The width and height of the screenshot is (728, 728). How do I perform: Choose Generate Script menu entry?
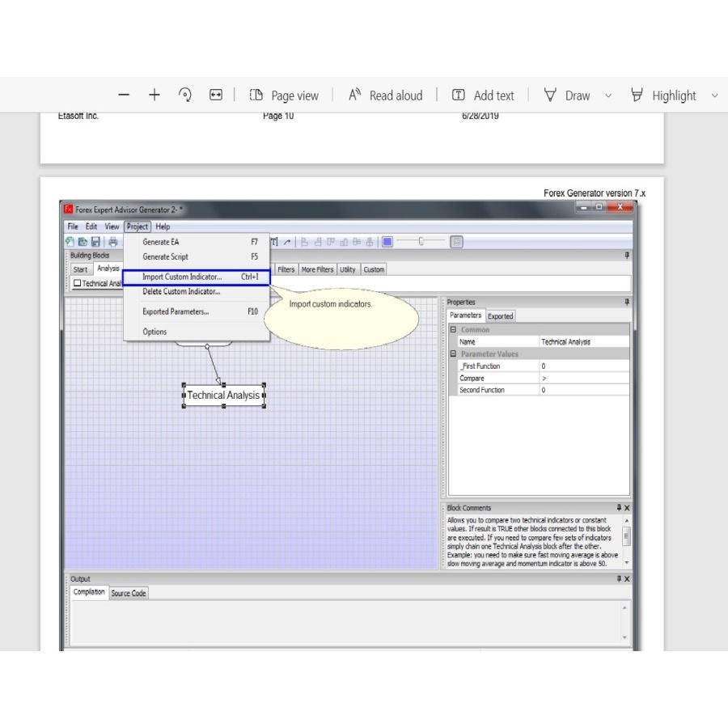tap(197, 256)
